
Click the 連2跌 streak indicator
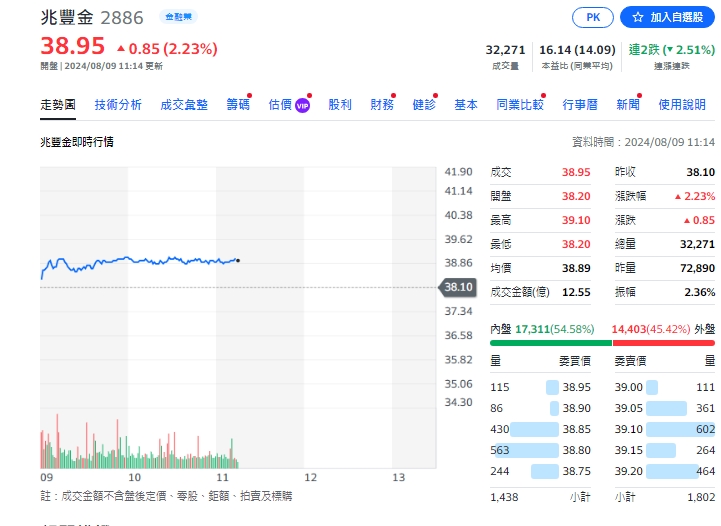(671, 50)
